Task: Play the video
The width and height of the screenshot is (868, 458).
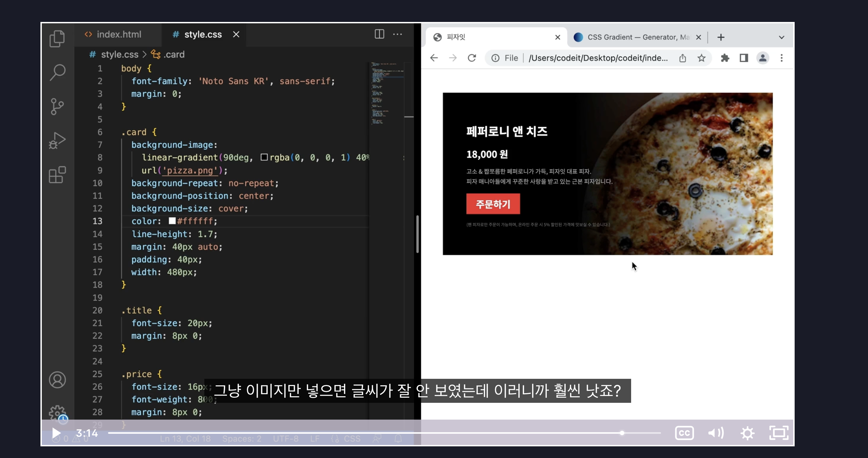Action: click(x=56, y=433)
